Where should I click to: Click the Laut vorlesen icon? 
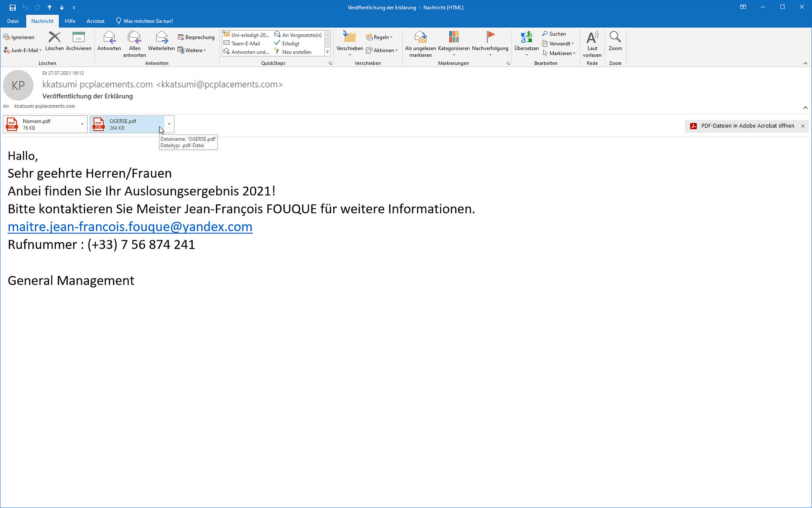tap(592, 38)
